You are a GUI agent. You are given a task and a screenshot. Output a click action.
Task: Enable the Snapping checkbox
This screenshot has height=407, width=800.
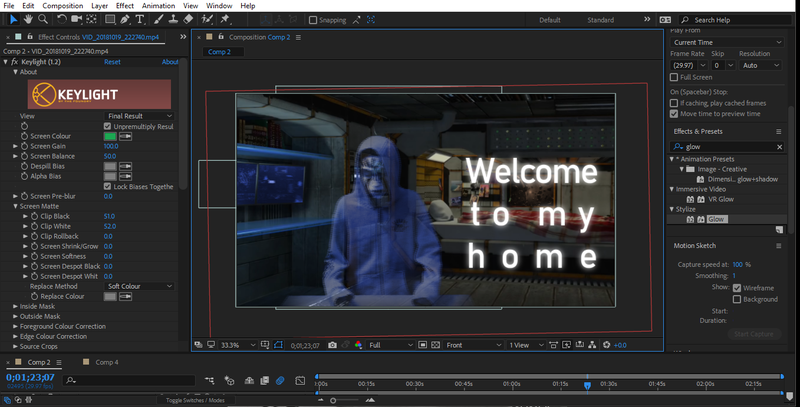click(x=313, y=20)
